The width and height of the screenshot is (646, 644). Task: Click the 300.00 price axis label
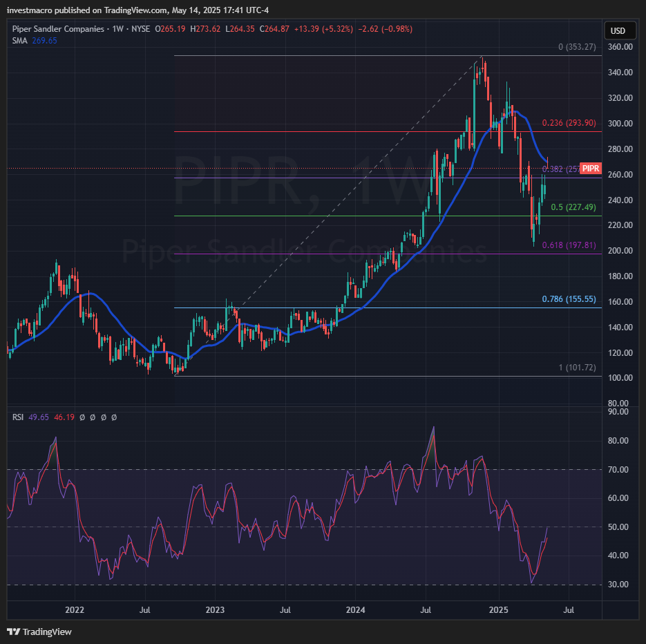click(620, 124)
